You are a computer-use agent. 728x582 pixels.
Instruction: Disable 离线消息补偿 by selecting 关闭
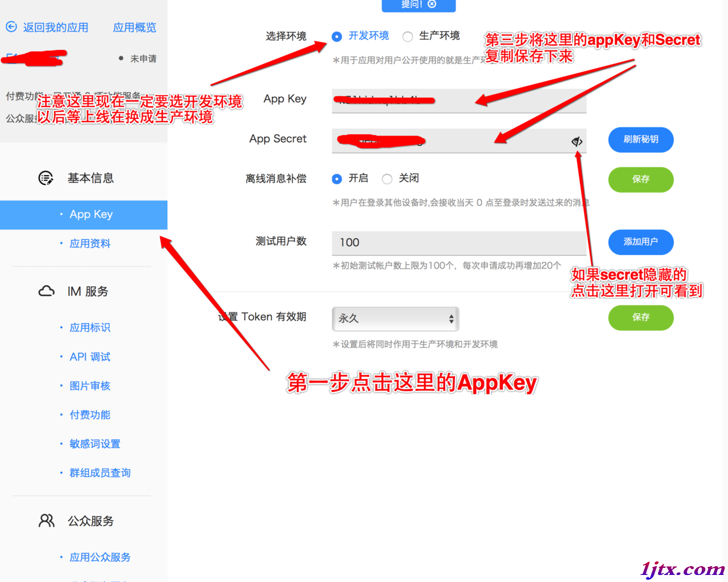[387, 178]
